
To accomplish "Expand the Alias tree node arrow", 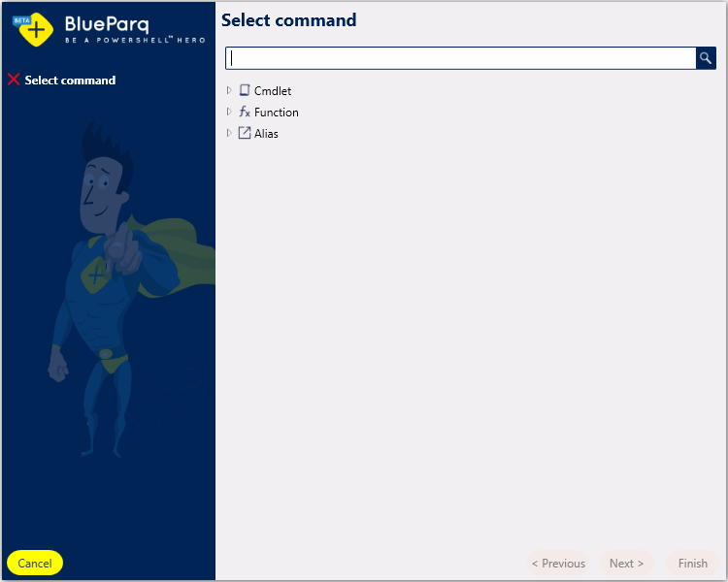I will click(230, 133).
